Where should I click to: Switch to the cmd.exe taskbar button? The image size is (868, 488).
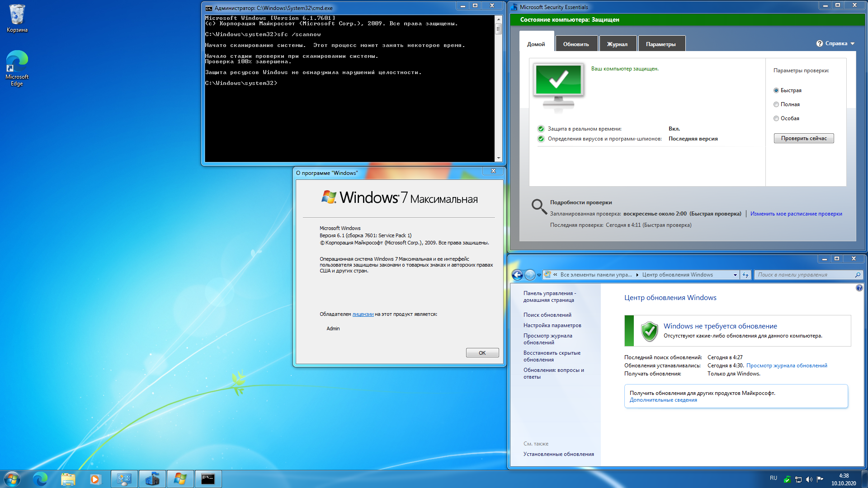(x=208, y=479)
